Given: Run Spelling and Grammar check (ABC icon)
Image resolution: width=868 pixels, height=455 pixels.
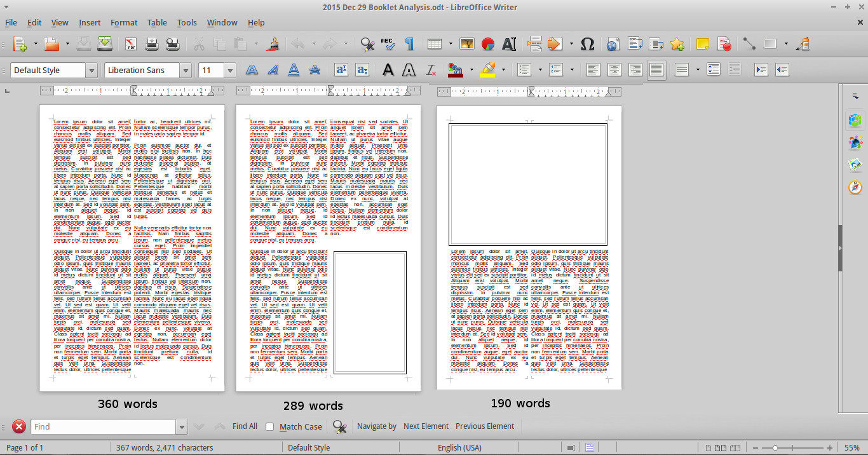Looking at the screenshot, I should [x=388, y=44].
